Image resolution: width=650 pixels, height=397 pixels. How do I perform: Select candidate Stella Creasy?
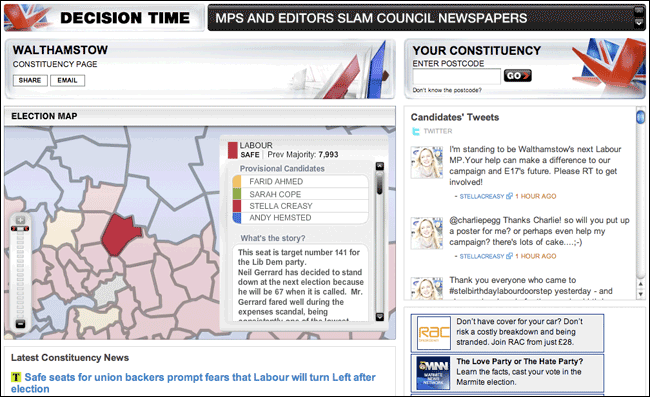301,206
